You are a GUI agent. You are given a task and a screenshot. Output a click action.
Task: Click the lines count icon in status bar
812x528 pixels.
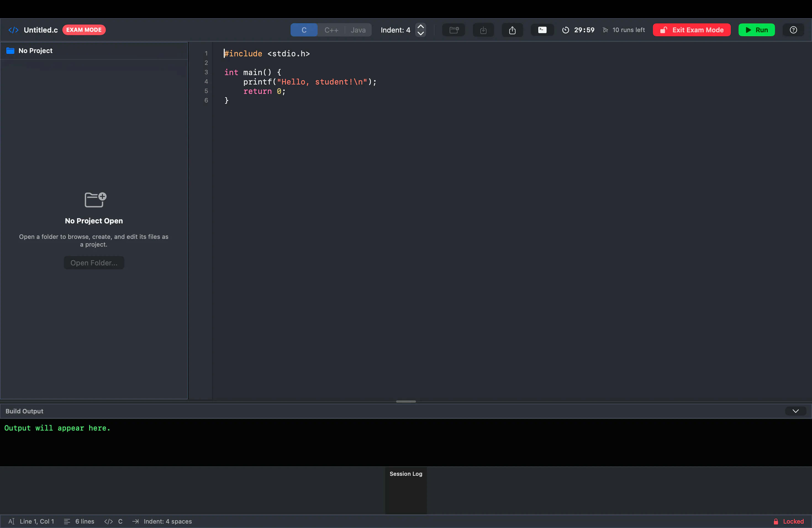point(67,521)
